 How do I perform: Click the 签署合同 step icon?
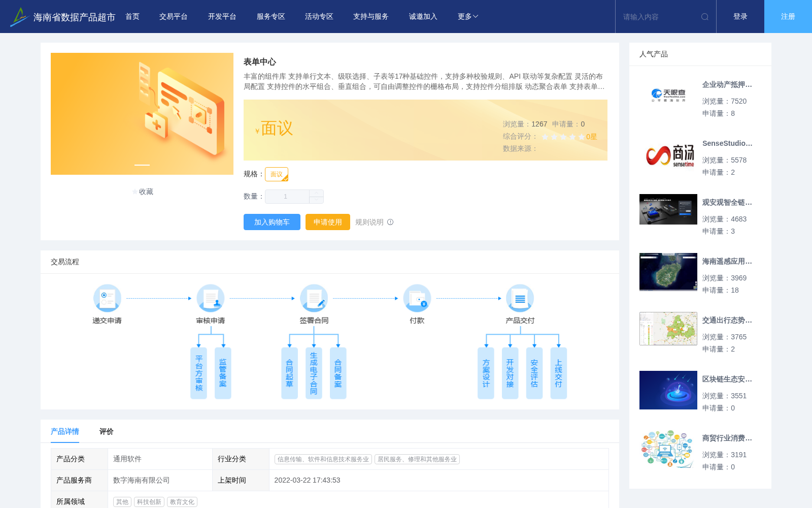[314, 298]
